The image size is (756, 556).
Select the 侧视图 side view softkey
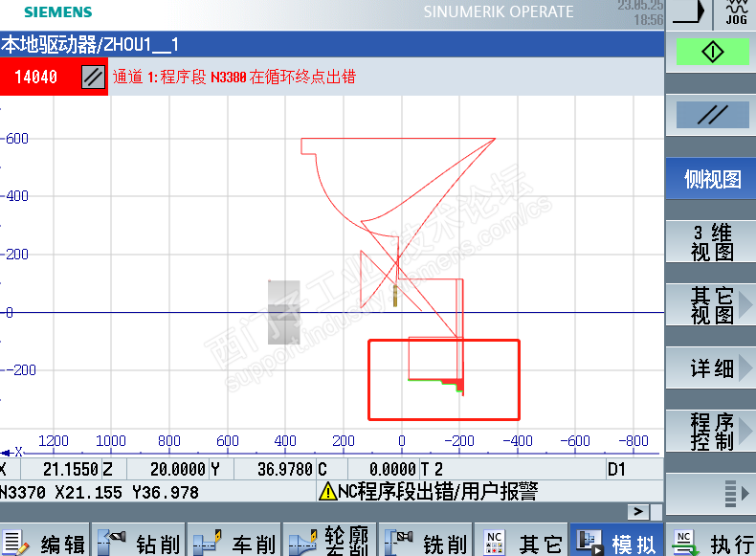coord(712,179)
